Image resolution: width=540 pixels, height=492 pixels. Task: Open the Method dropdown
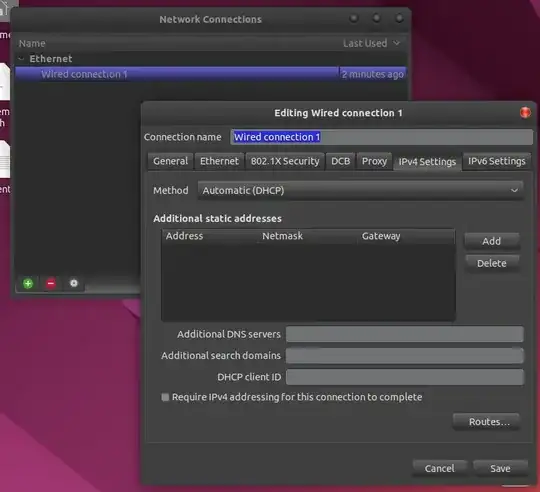click(361, 190)
